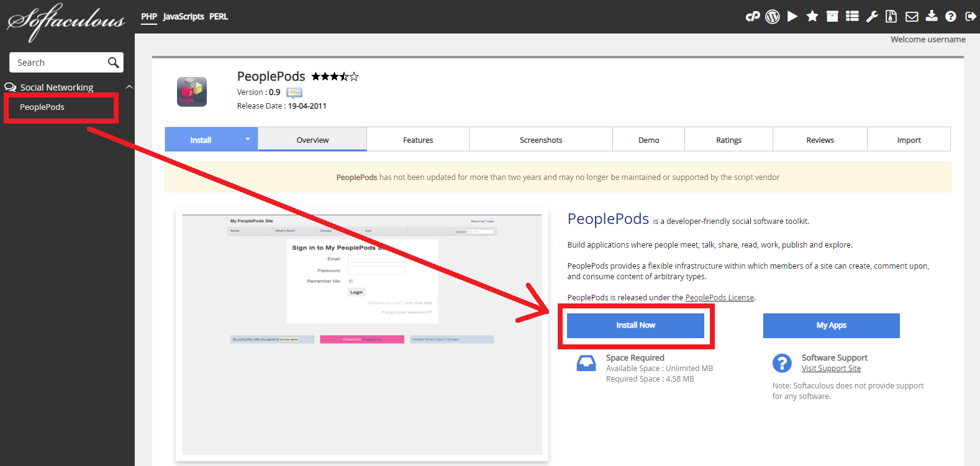This screenshot has height=466, width=980.
Task: Open the WordPress manager icon
Action: 773,17
